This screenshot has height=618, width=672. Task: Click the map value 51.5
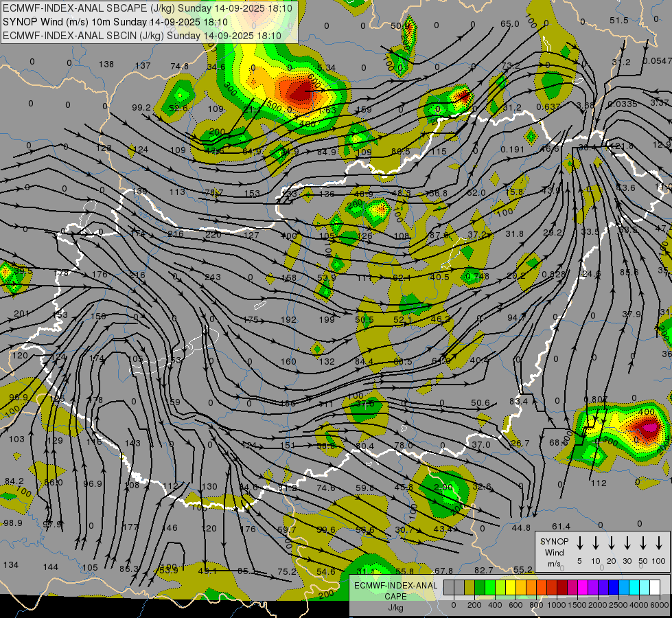point(619,21)
